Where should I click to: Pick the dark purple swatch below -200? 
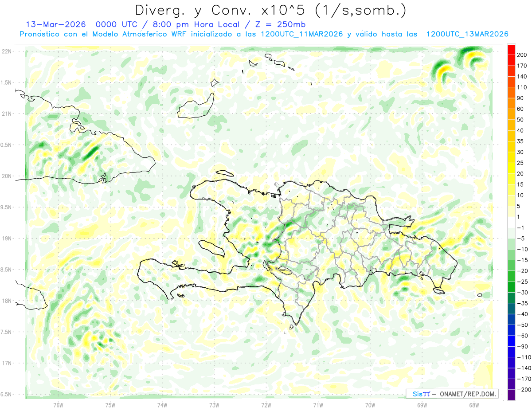[x=511, y=395]
